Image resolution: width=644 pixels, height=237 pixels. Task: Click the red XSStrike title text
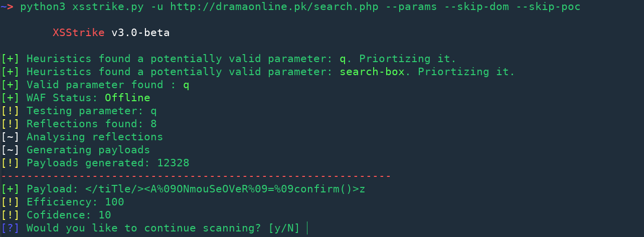[79, 33]
